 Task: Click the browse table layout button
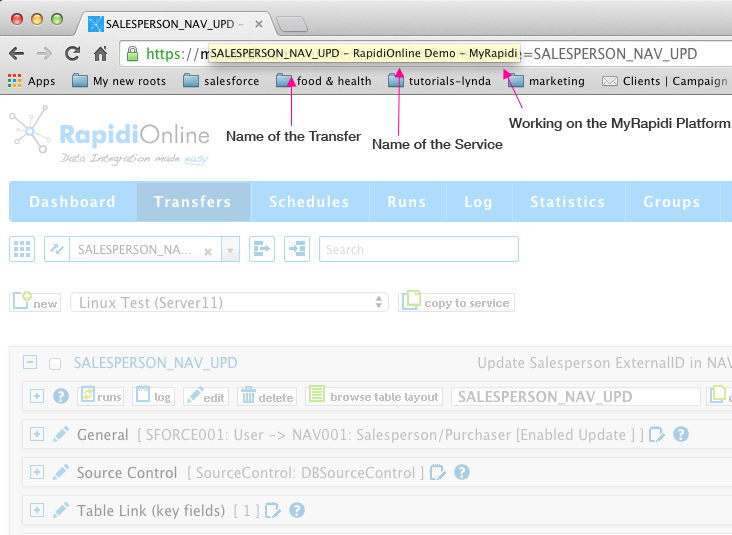[x=374, y=396]
